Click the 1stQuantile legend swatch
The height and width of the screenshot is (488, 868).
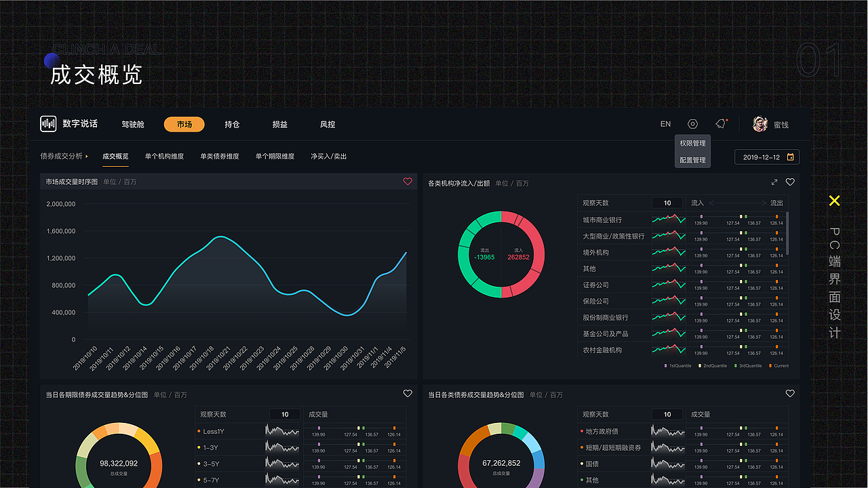tap(666, 365)
